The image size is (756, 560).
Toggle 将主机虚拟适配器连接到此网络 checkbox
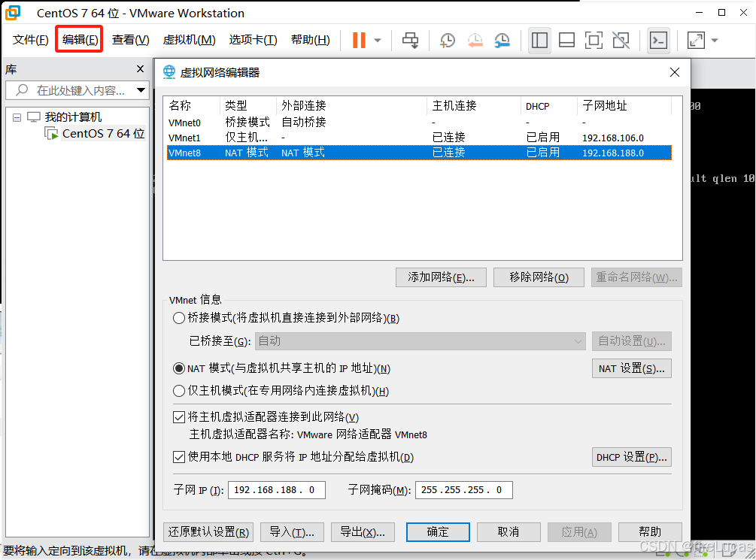tap(179, 417)
